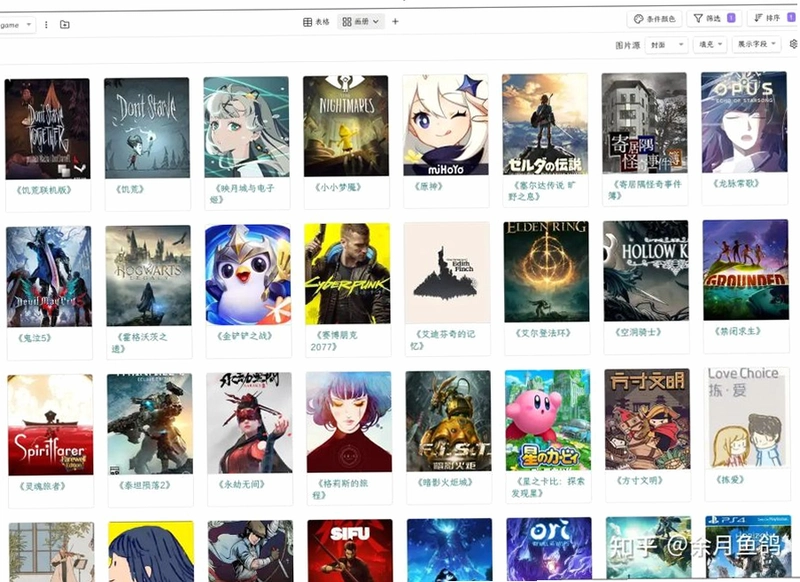
Task: Open the Love Choice 拣·爱 cover
Action: [747, 418]
